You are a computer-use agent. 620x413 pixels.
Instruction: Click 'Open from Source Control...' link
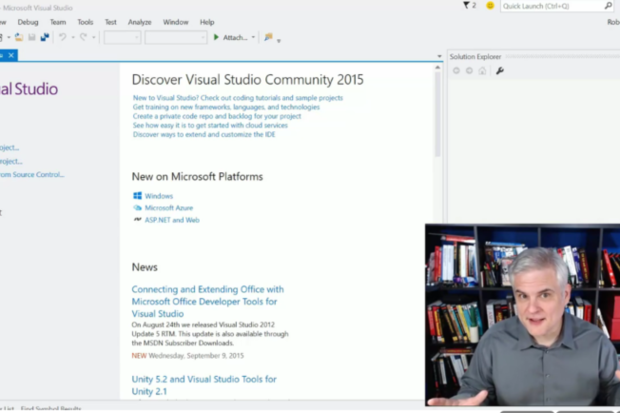click(x=32, y=174)
